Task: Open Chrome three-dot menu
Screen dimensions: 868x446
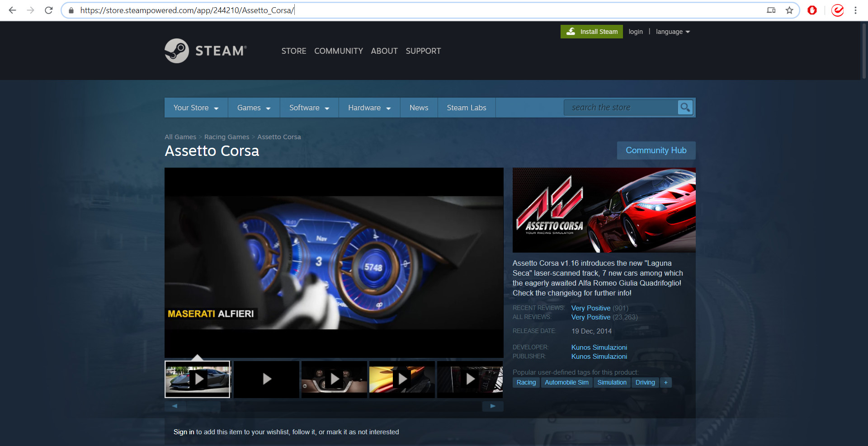Action: (x=855, y=10)
